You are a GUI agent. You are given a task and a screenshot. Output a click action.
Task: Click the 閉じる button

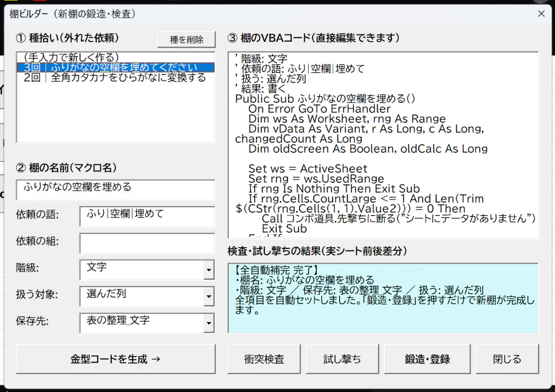(x=507, y=359)
